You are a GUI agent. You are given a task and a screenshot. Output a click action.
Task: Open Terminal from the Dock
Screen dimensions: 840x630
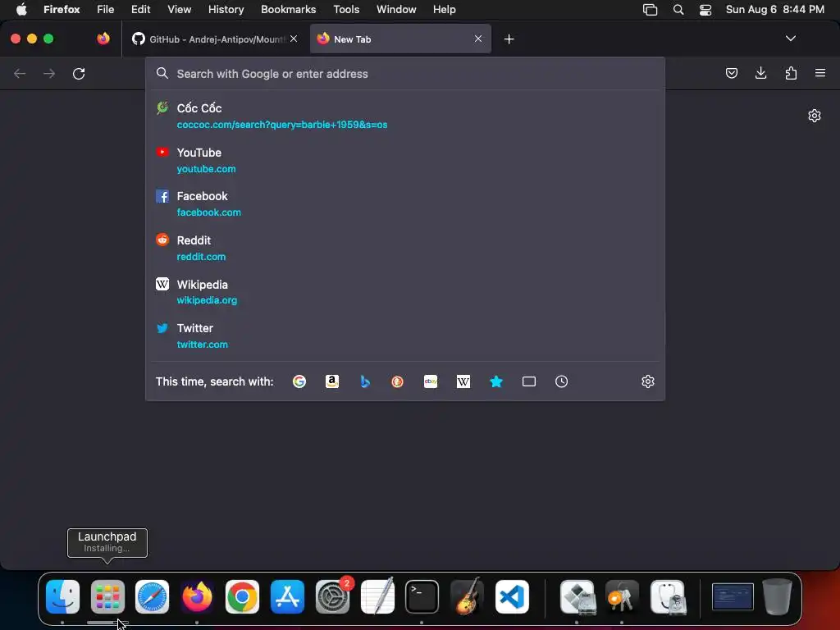click(x=422, y=596)
